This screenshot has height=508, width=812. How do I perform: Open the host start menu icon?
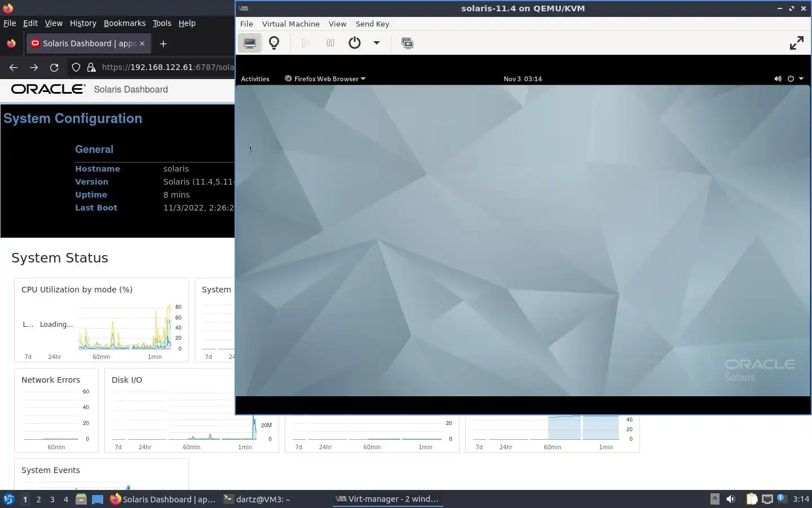(9, 499)
